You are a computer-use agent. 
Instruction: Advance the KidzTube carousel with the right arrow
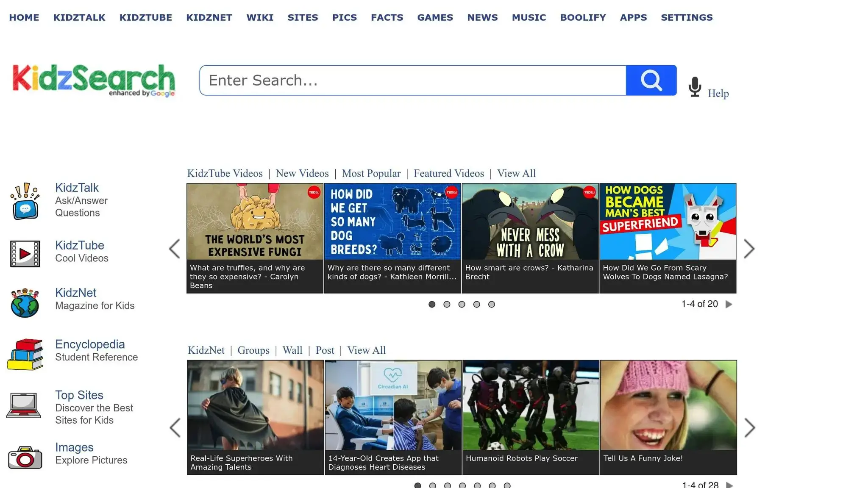tap(750, 249)
